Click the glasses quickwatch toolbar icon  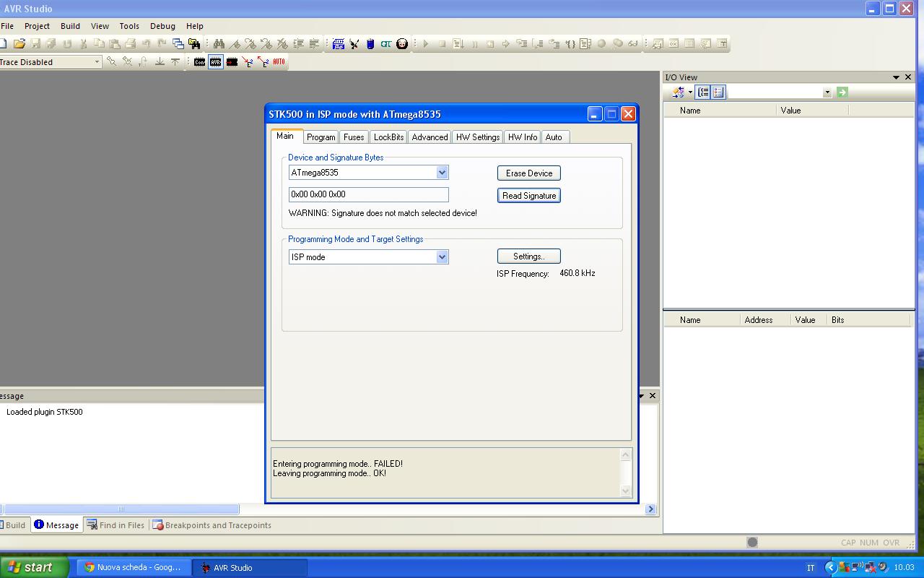(x=633, y=43)
